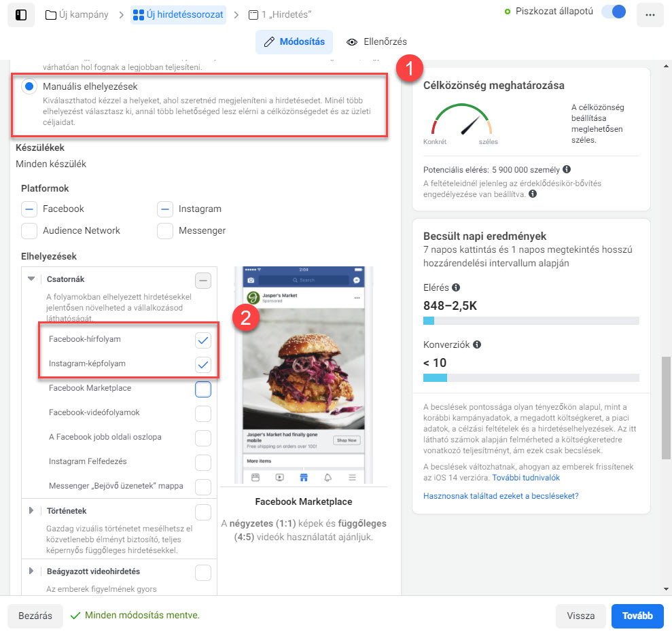Enable the Messenger platform checkbox
The width and height of the screenshot is (672, 636).
(165, 230)
